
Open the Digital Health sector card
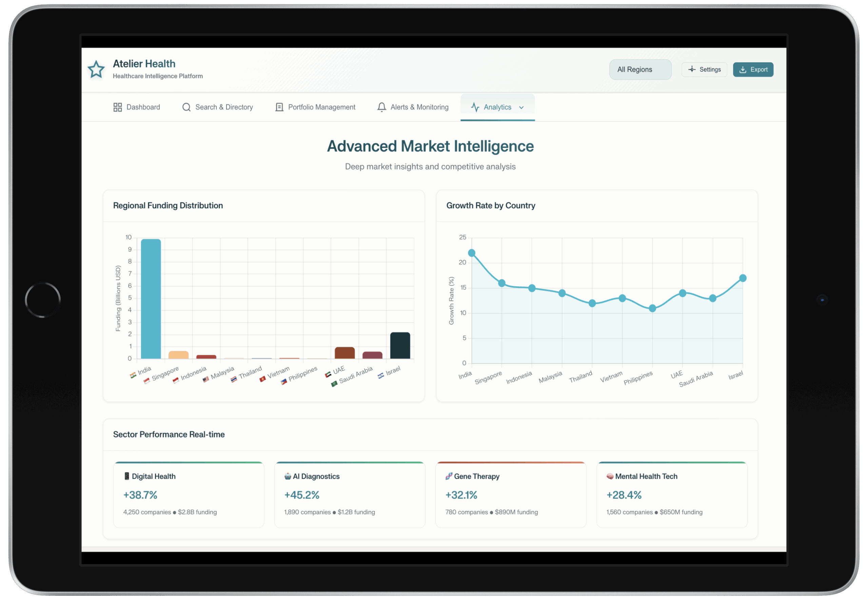[189, 494]
